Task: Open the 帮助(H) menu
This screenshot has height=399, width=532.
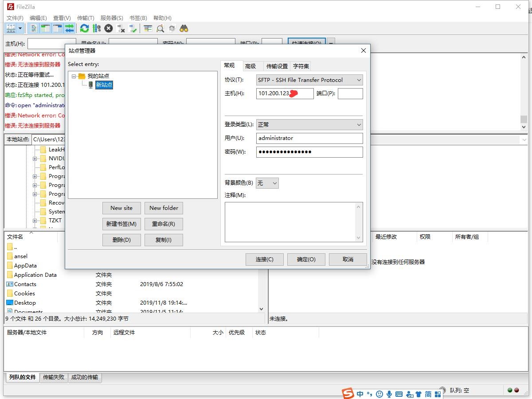Action: [162, 18]
